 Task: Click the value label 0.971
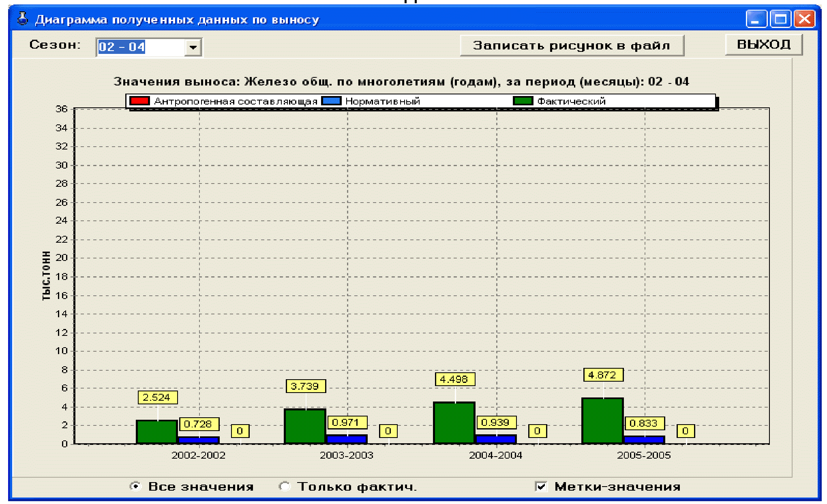click(x=347, y=423)
